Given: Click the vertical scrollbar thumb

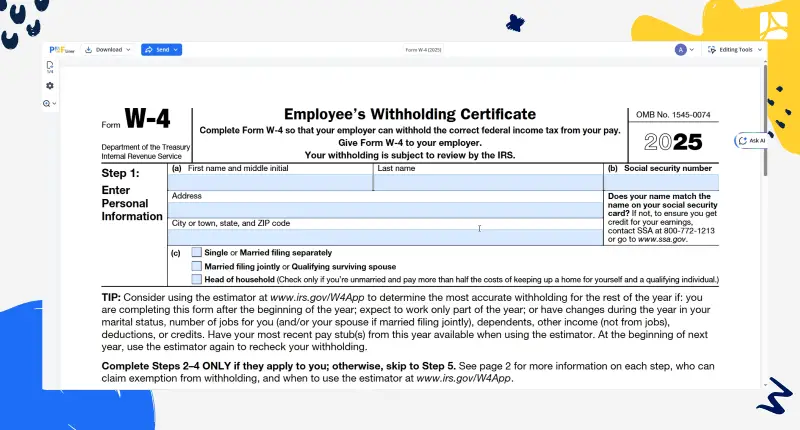Looking at the screenshot, I should pos(765,120).
